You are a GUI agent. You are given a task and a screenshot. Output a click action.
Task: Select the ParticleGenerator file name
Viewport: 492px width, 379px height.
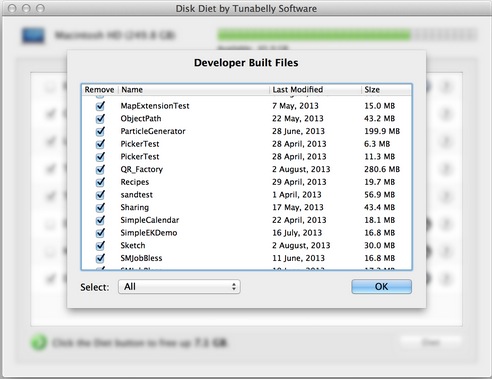[153, 131]
